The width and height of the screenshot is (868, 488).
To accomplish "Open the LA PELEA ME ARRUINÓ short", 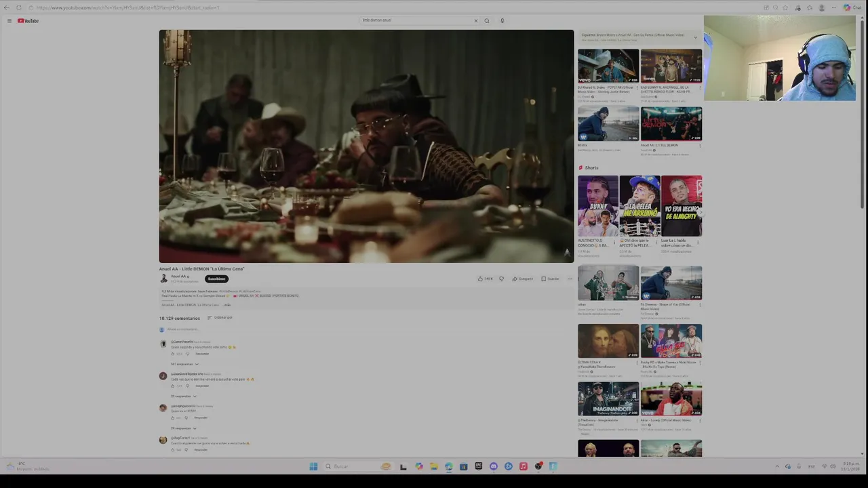I will click(x=639, y=206).
